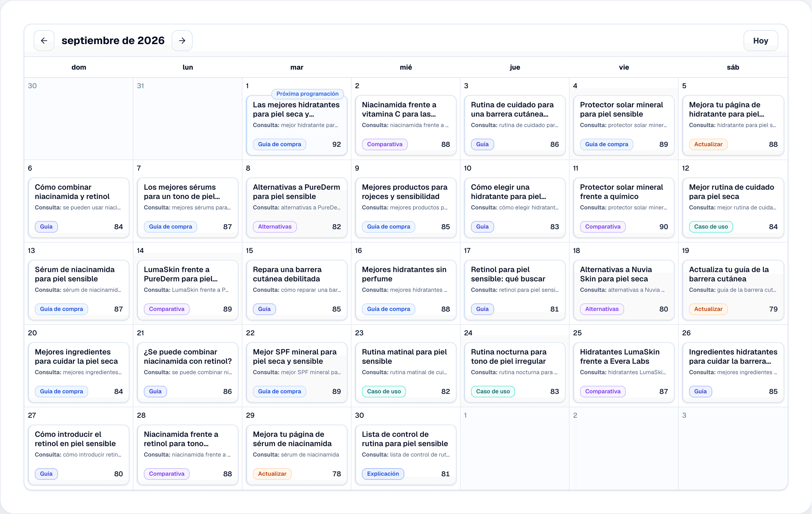Open 'Mejores ingredientes para cuidar la piel seca' card
This screenshot has width=812, height=514.
pos(79,372)
